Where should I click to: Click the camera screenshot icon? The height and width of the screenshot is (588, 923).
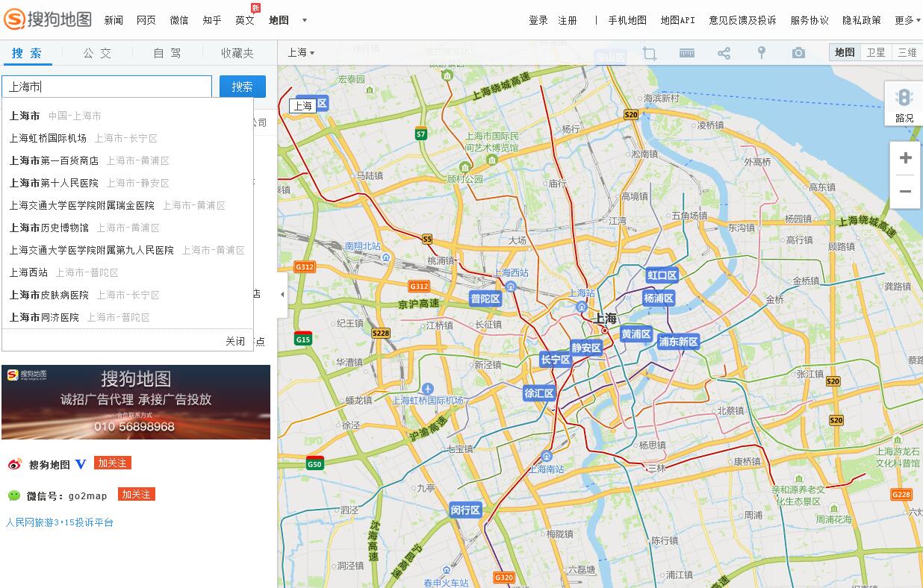coord(798,53)
